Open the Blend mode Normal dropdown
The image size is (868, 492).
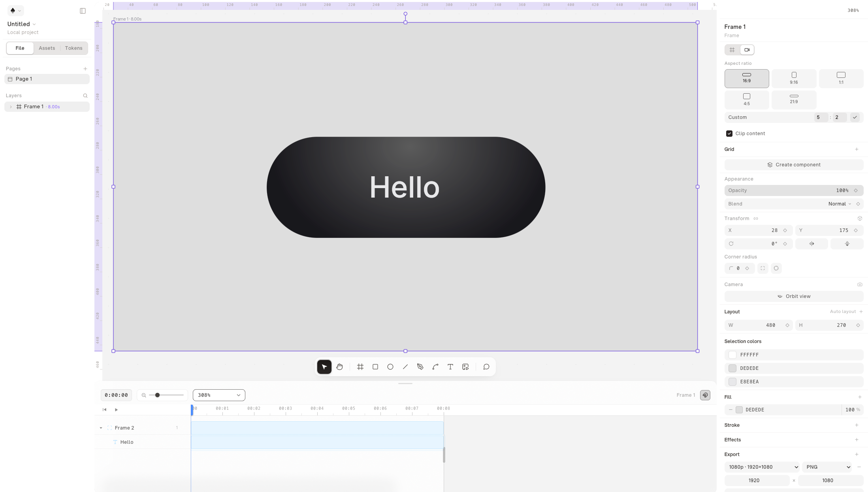840,204
